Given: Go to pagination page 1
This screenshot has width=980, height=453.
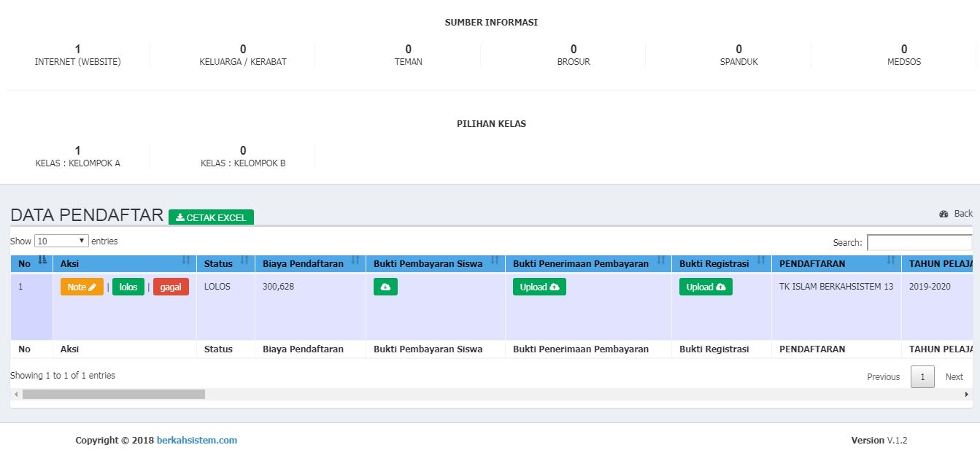Looking at the screenshot, I should (922, 377).
